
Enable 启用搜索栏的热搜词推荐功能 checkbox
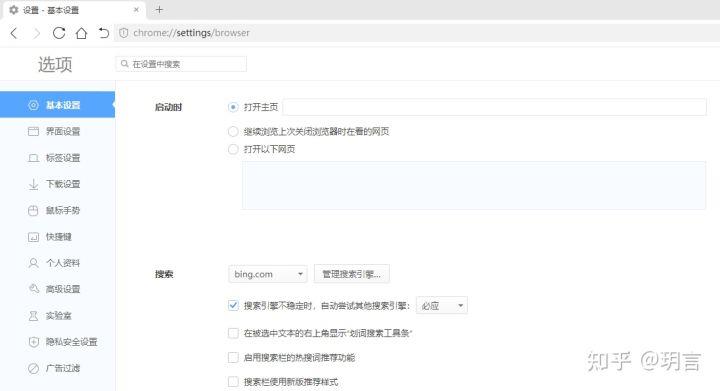point(233,357)
